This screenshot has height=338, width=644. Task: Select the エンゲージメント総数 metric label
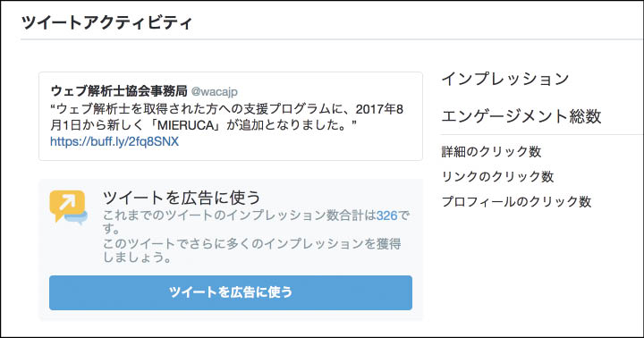(x=521, y=116)
